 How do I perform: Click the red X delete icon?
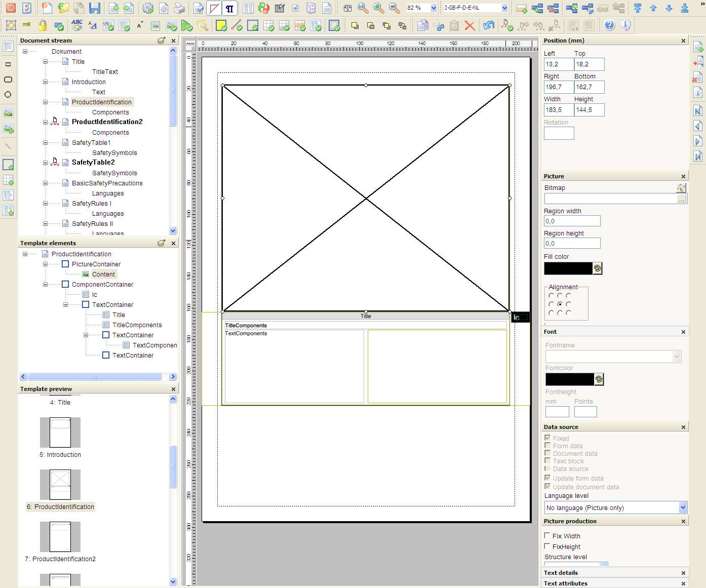click(470, 25)
